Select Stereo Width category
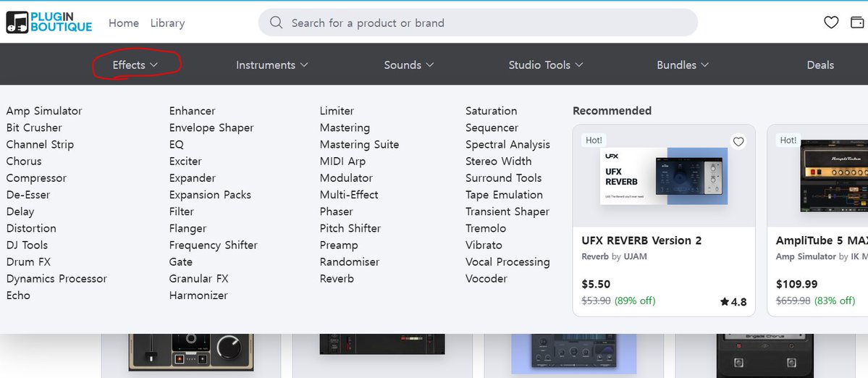 [x=498, y=161]
